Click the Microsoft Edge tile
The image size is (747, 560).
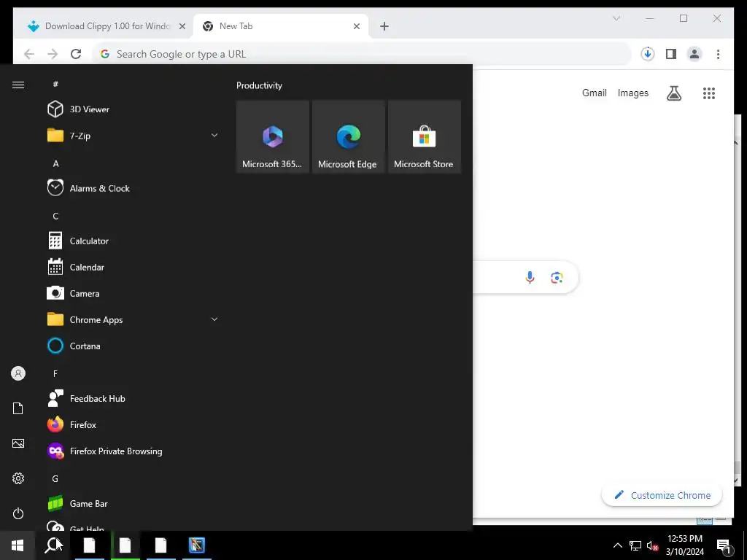(x=348, y=136)
